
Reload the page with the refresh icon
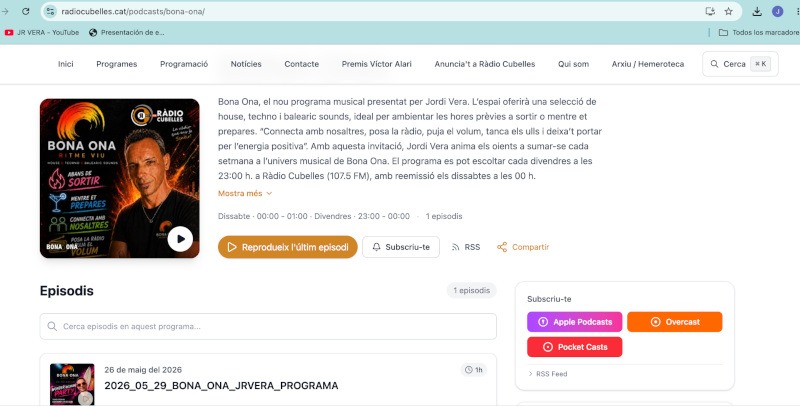[x=26, y=11]
